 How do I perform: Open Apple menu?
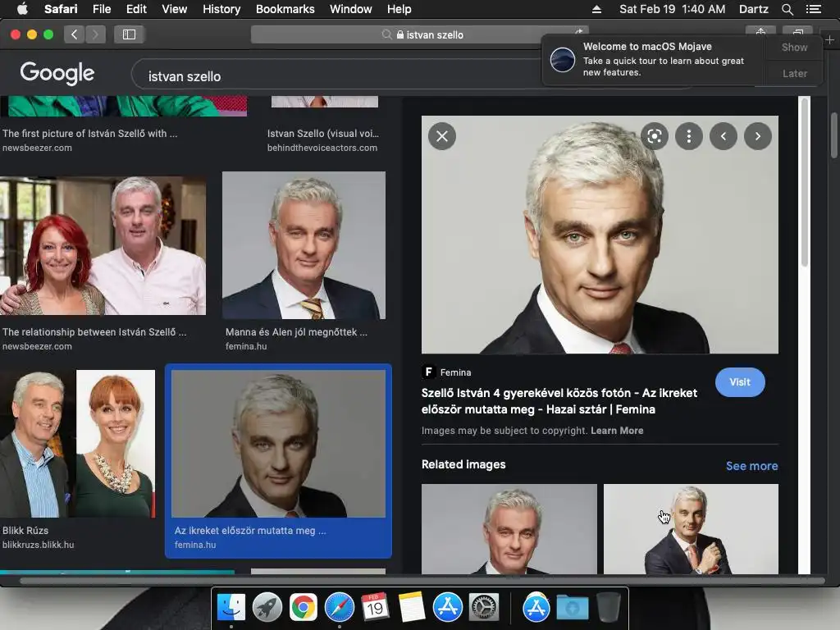22,8
